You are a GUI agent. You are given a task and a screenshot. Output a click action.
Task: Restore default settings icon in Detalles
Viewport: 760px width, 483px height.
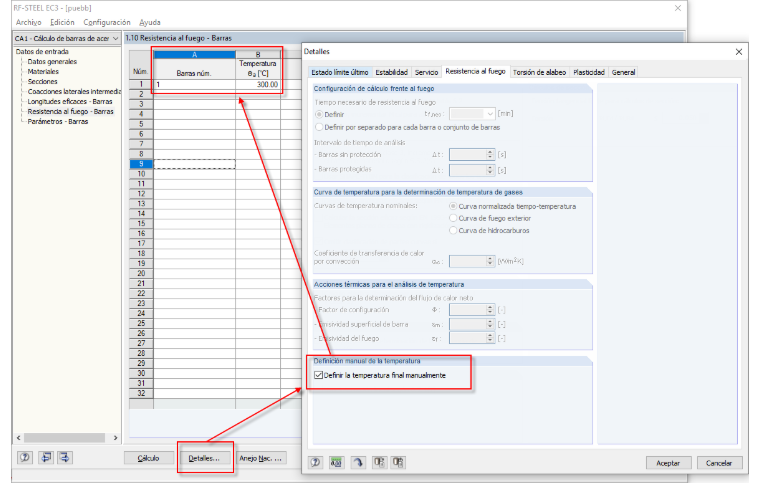358,462
